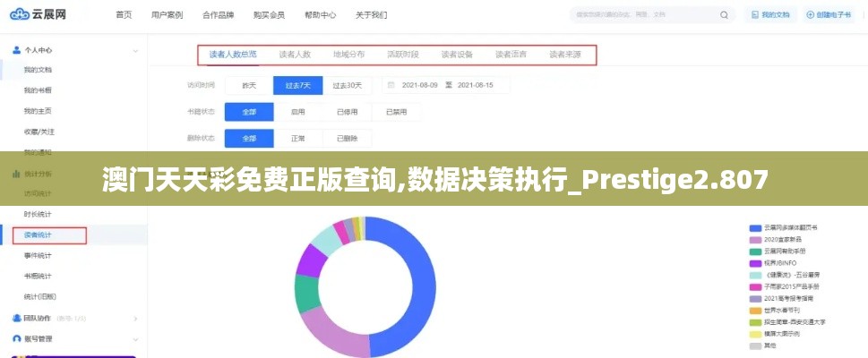Screen dimensions: 868x358
Task: Select 正常 delete status
Action: click(297, 139)
